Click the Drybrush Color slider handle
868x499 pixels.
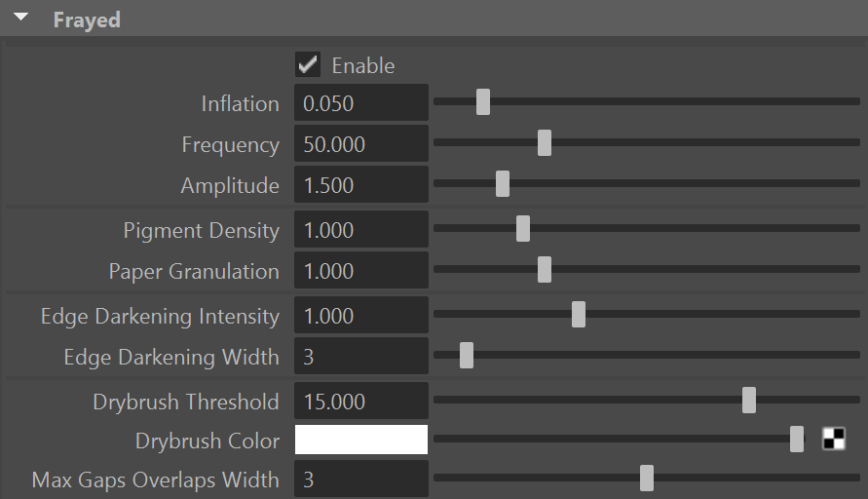coord(797,440)
